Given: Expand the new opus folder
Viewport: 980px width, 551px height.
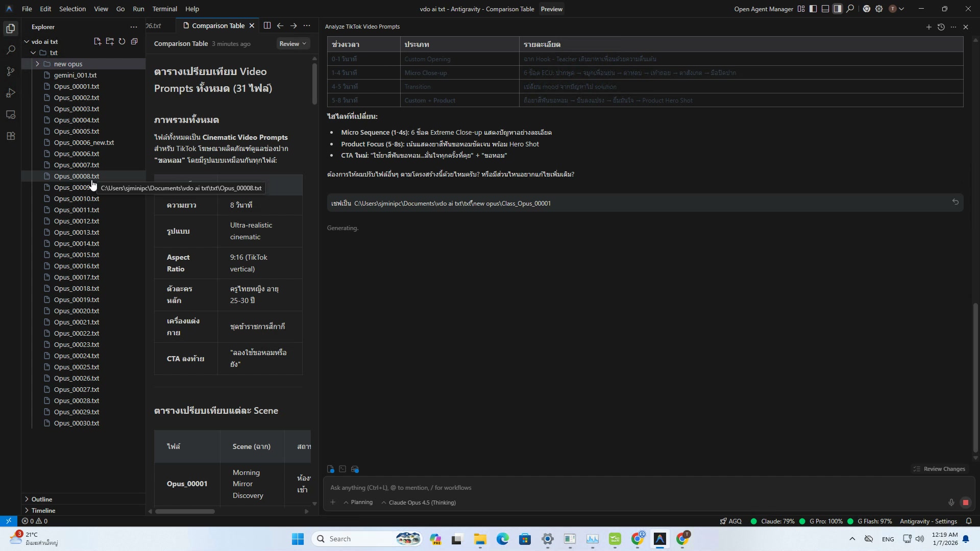Looking at the screenshot, I should 68,64.
